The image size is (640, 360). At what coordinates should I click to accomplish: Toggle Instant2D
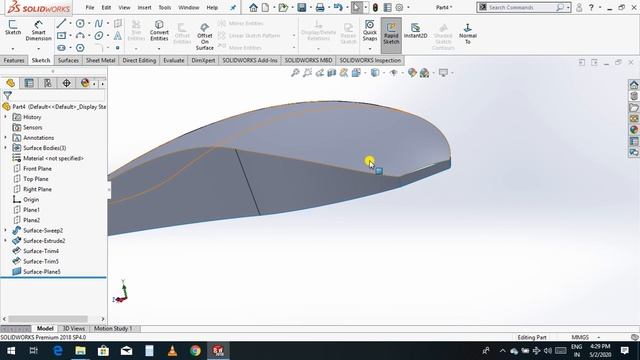click(415, 31)
